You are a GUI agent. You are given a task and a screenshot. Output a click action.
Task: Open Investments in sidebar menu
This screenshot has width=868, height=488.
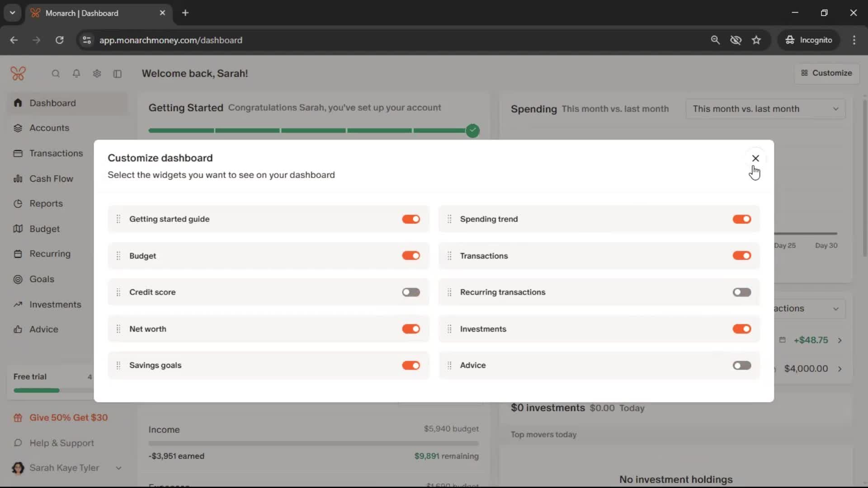click(x=55, y=305)
